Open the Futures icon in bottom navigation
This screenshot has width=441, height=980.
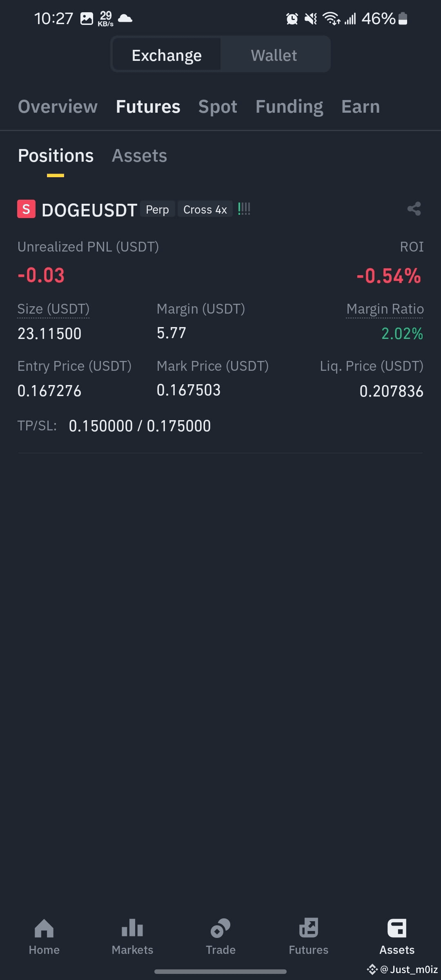click(309, 928)
